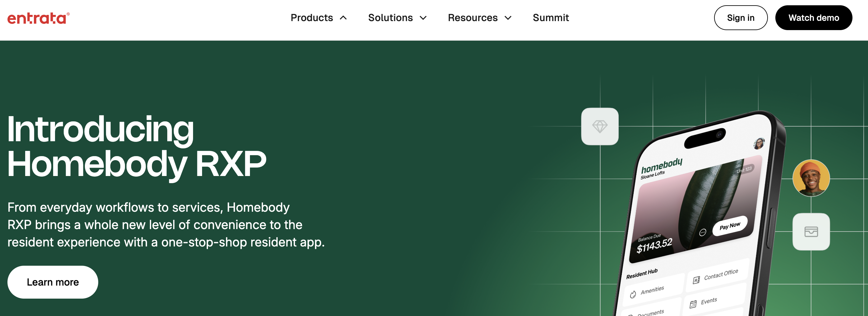868x316 pixels.
Task: Click the "Sloane Lofts" text
Action: click(x=653, y=175)
